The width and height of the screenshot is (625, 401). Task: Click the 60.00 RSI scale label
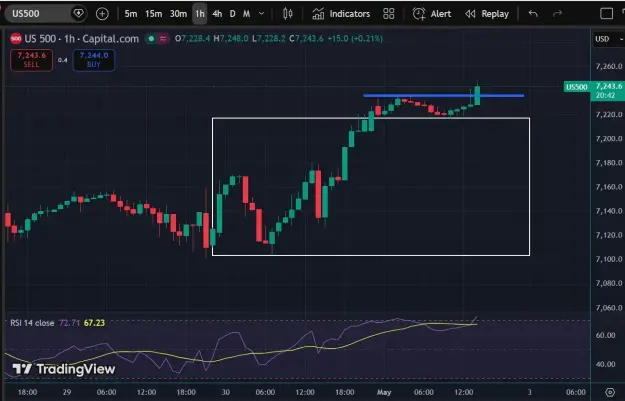coord(605,335)
